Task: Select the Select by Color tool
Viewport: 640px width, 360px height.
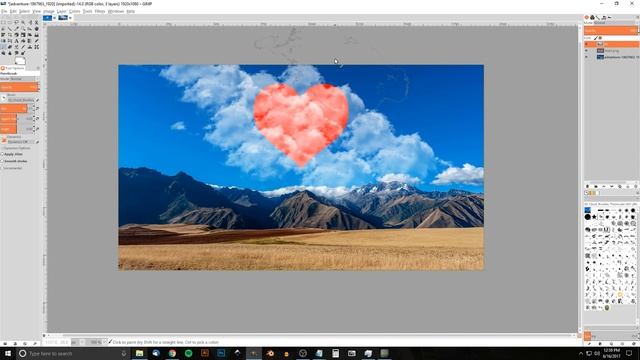Action: click(x=30, y=22)
